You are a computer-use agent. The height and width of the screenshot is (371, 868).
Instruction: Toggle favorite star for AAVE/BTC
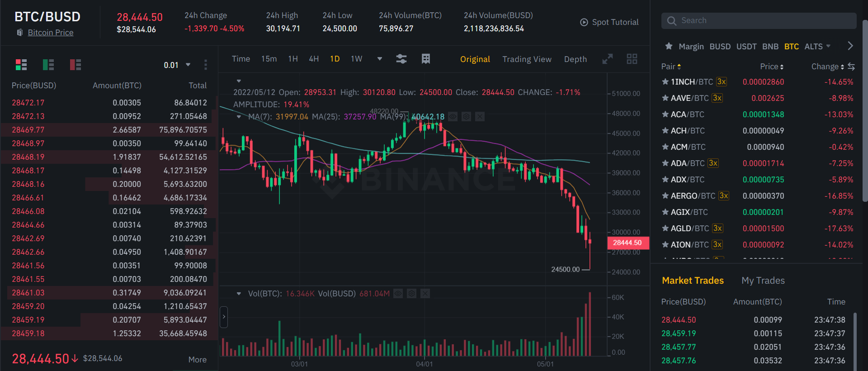(x=665, y=98)
